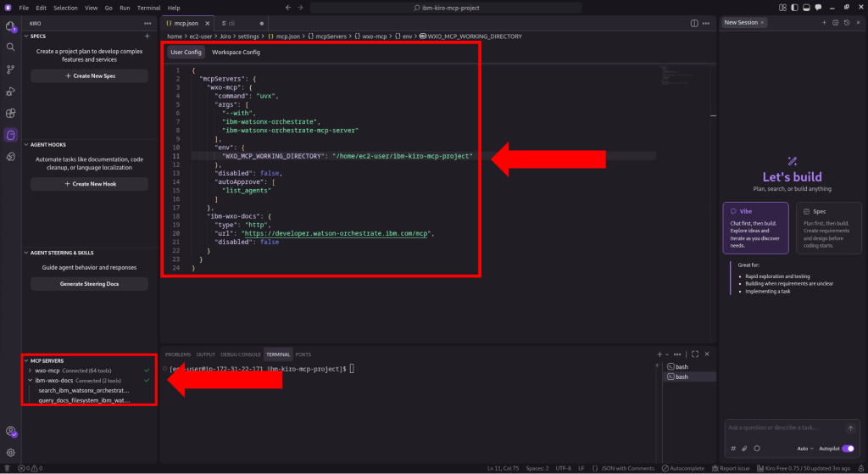Toggle the chat panel from the title bar
This screenshot has width=868, height=474.
coord(818,8)
